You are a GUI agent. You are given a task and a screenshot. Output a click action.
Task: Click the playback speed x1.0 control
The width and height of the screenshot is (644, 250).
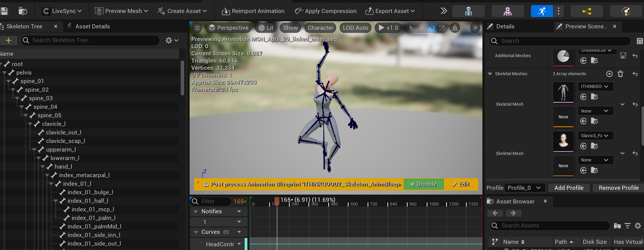click(x=388, y=28)
